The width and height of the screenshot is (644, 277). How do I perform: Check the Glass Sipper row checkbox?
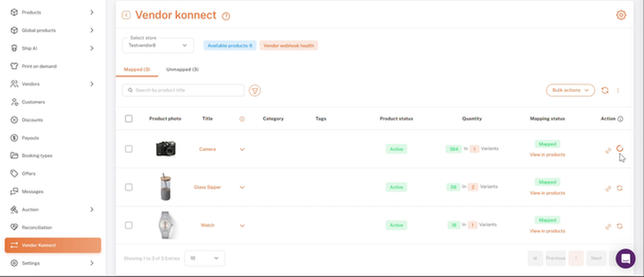click(129, 187)
